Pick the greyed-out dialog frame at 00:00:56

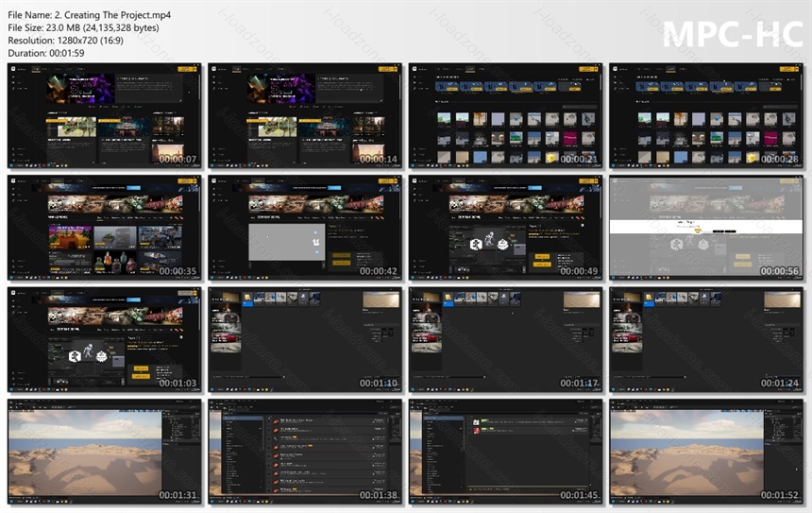[706, 228]
